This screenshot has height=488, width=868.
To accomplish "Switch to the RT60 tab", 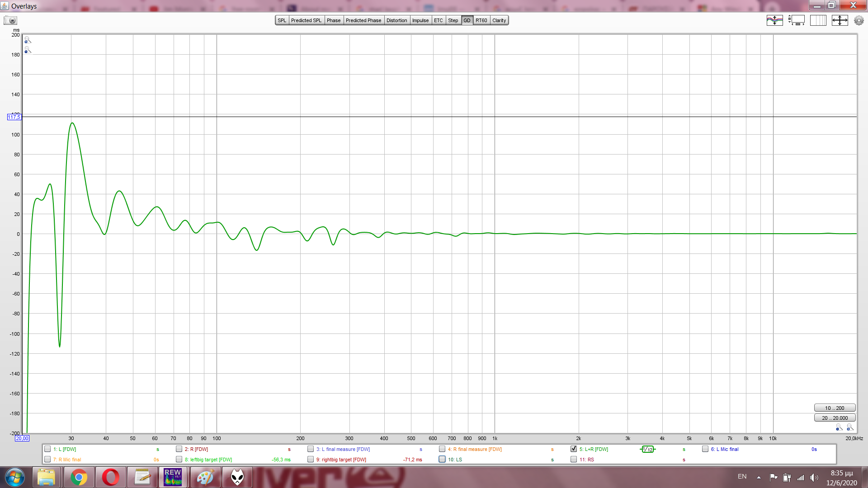I will [x=481, y=20].
